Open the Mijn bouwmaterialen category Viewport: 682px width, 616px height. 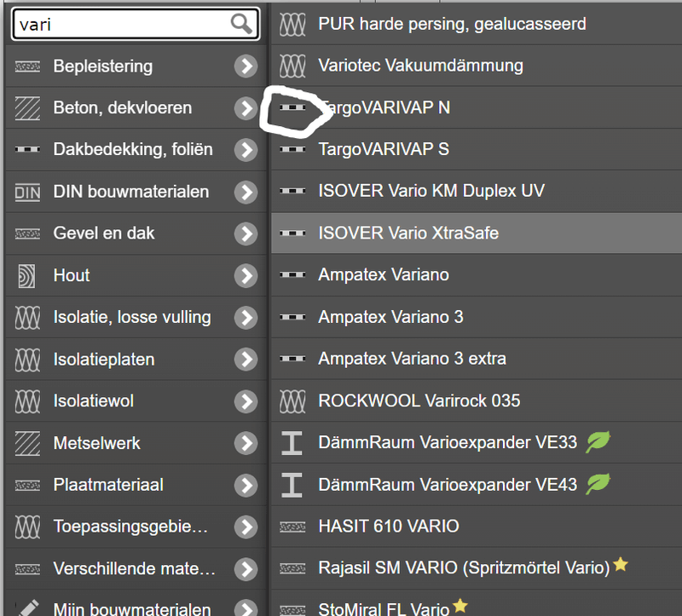coord(136,603)
